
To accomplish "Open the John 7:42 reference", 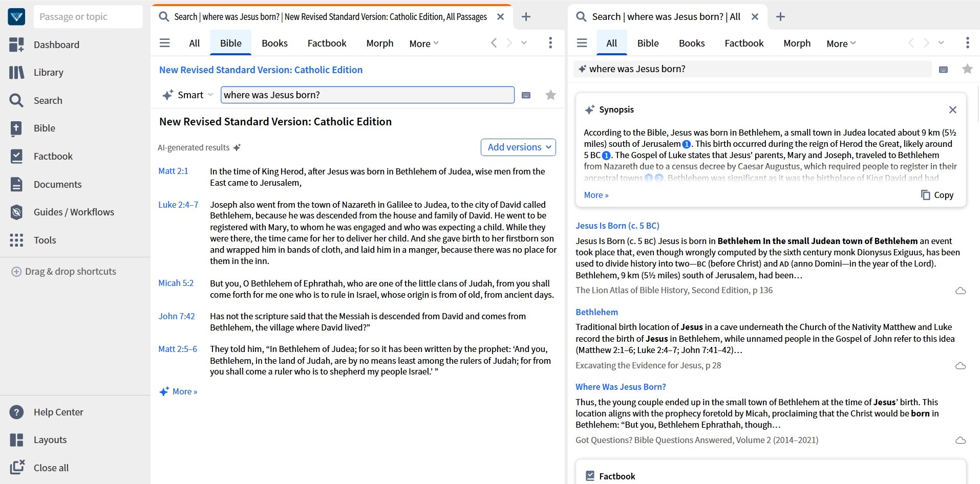I will point(176,316).
